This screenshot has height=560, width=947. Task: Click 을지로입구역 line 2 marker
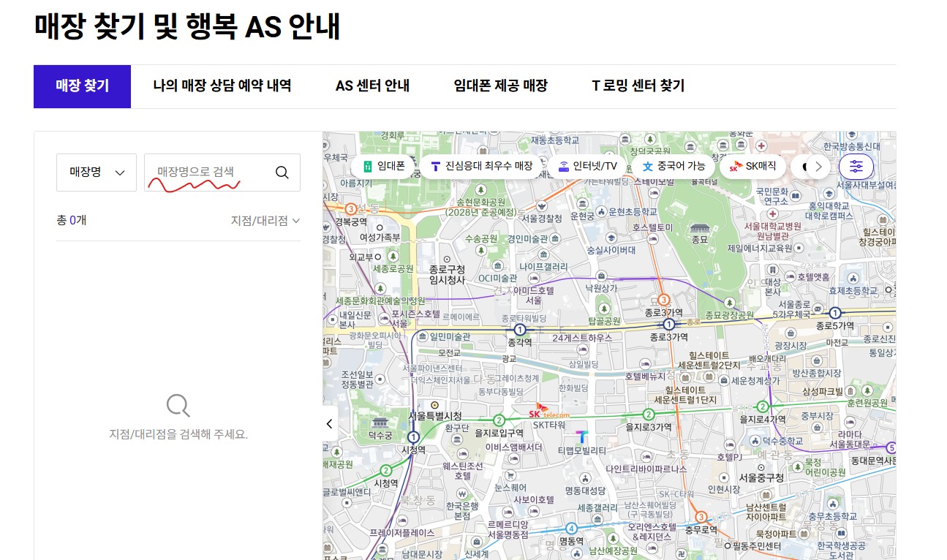[x=499, y=420]
